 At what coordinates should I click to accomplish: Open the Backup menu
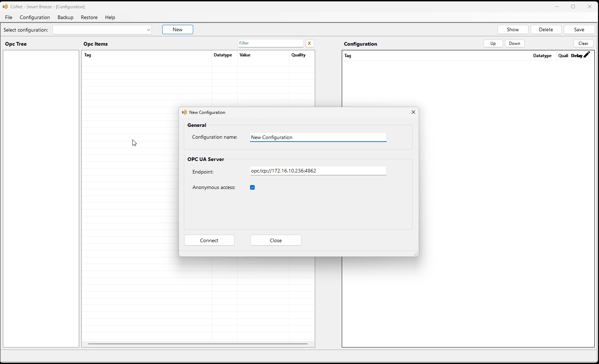point(65,17)
